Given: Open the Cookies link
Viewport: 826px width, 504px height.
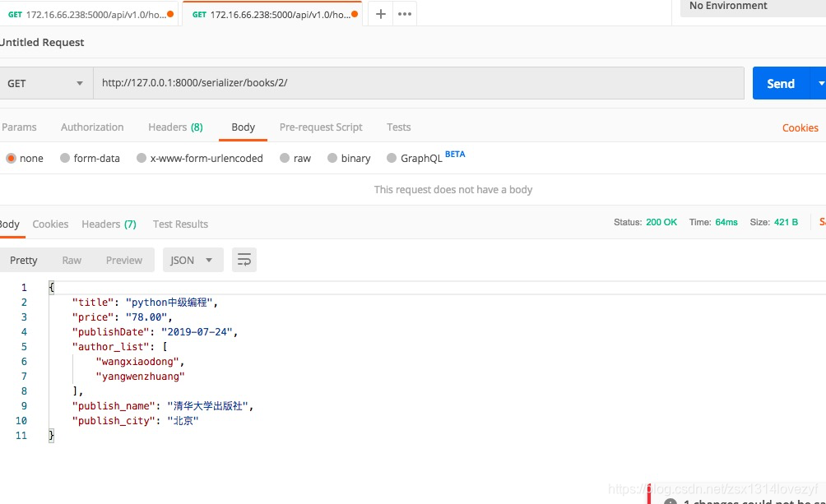Looking at the screenshot, I should [800, 128].
